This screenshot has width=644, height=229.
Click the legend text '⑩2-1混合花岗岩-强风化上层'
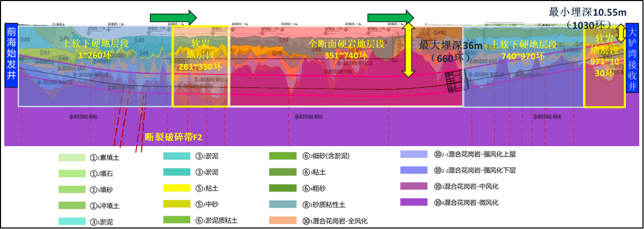pyautogui.click(x=474, y=154)
